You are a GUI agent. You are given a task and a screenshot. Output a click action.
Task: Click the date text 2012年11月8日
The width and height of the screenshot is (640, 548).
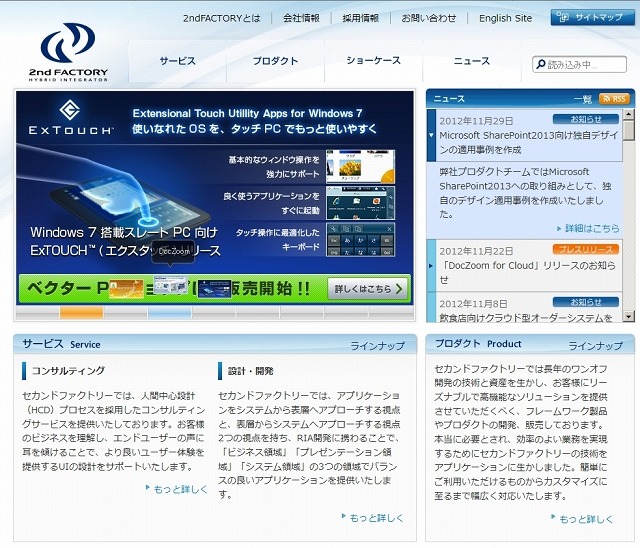473,304
